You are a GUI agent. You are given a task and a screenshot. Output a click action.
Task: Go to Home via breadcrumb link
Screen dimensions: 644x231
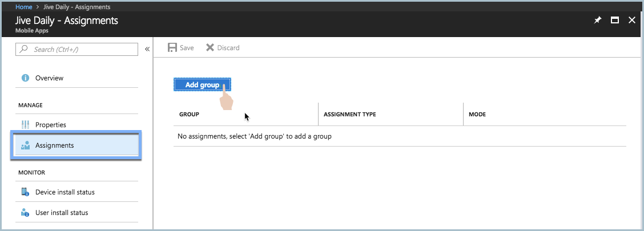(24, 7)
